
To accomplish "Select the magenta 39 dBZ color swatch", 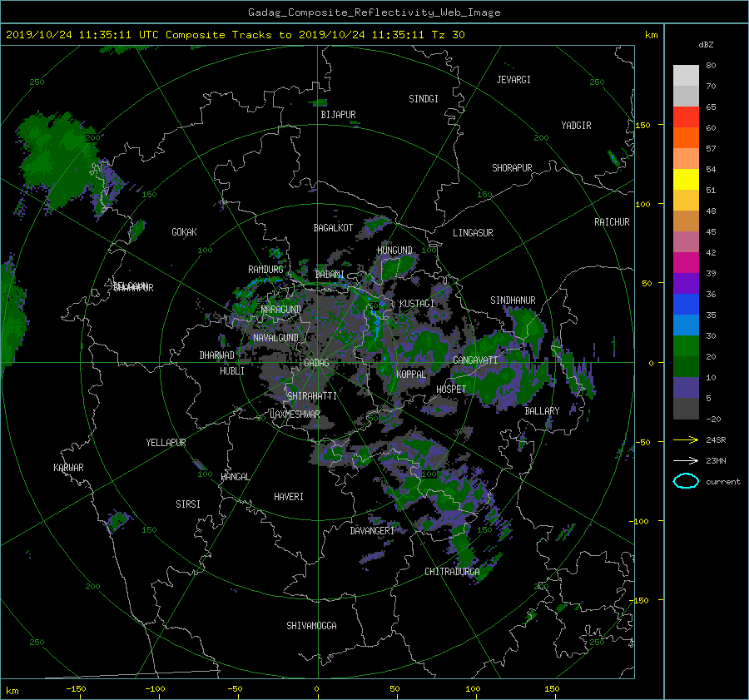I will (x=686, y=263).
